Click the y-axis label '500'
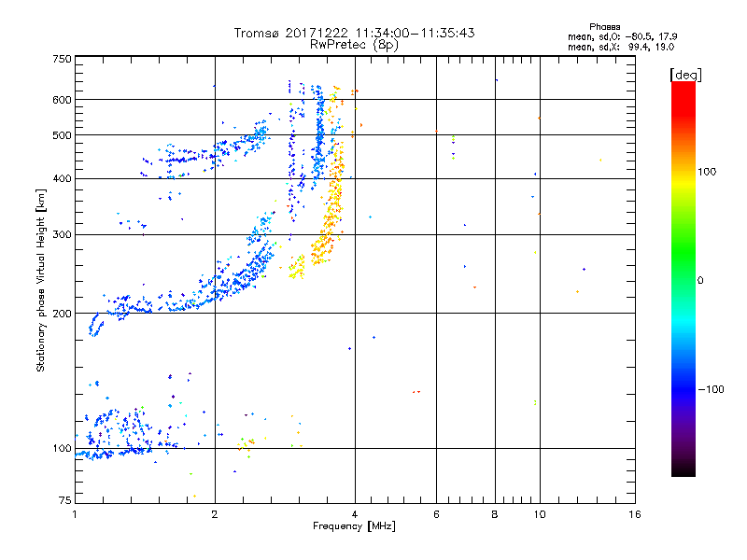 [x=62, y=135]
